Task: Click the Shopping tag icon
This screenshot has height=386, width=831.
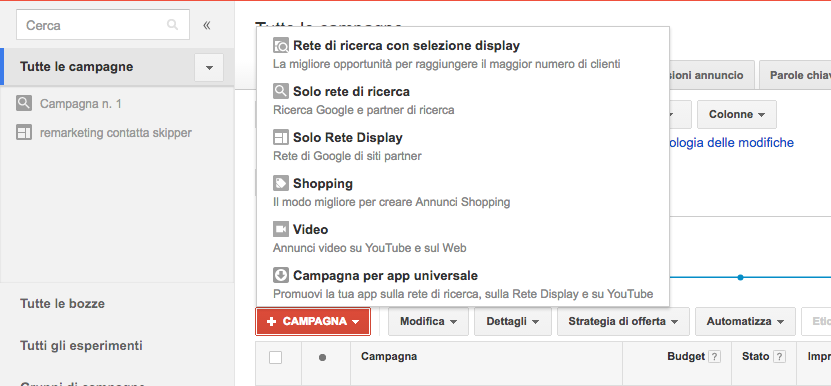Action: click(281, 183)
